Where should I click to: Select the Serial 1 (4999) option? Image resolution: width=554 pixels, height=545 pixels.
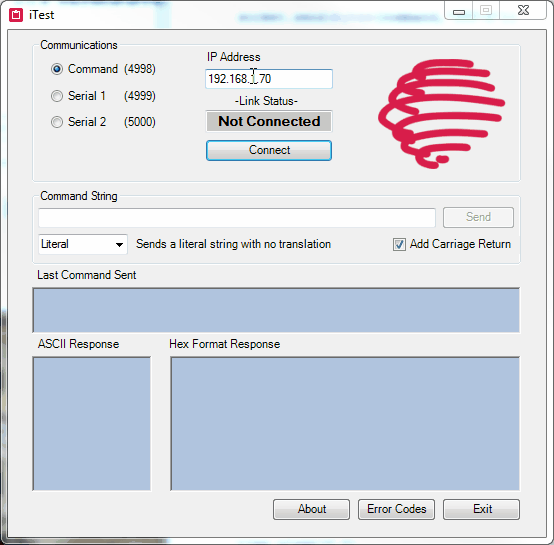(57, 96)
